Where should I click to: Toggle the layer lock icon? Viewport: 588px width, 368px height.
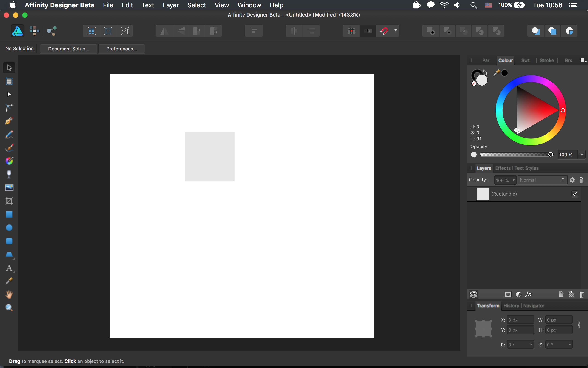[581, 180]
